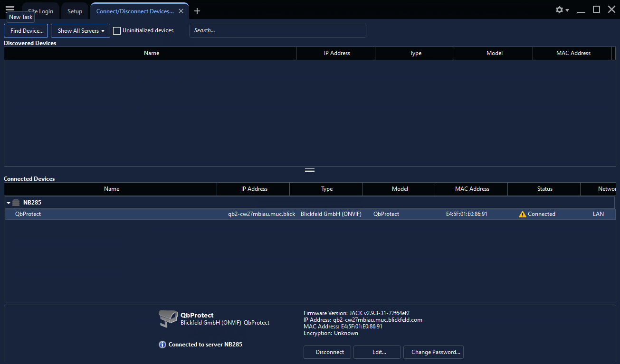This screenshot has height=364, width=620.
Task: Click the NB285 server icon
Action: tap(16, 203)
